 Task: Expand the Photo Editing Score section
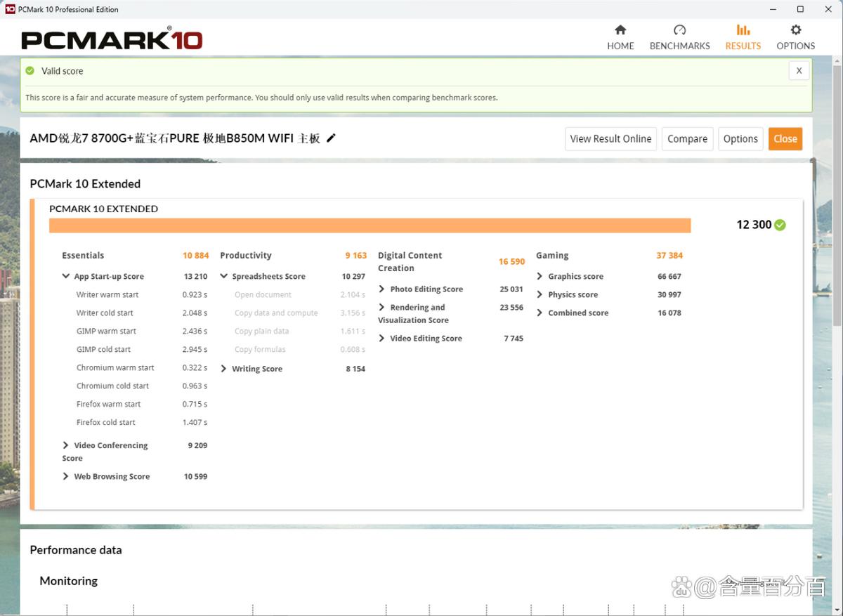(x=382, y=289)
